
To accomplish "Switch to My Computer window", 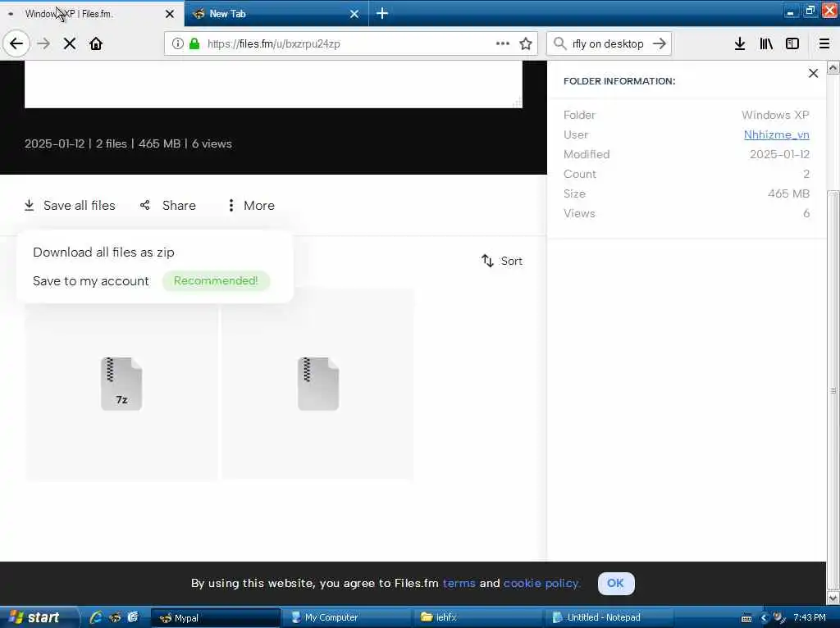I will click(346, 618).
